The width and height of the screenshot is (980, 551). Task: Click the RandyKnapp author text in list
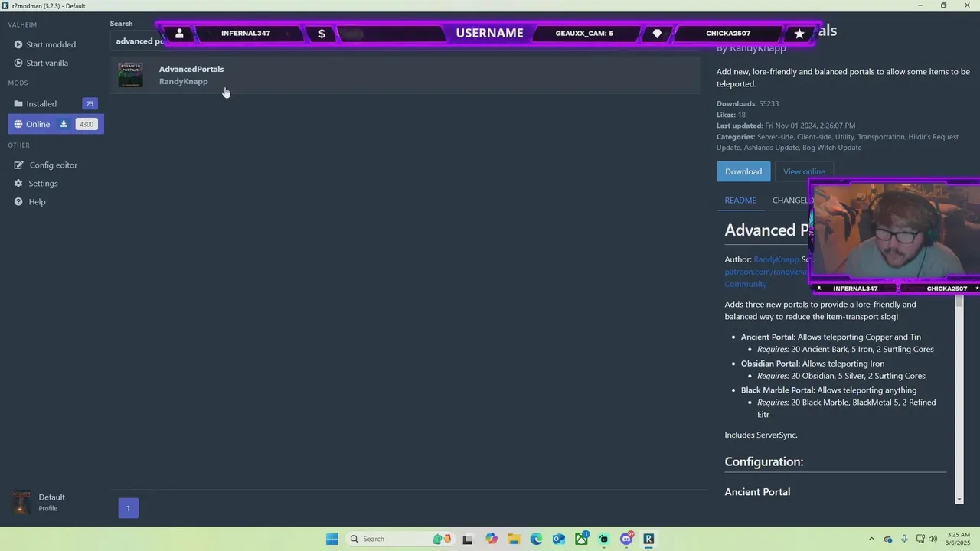click(183, 81)
